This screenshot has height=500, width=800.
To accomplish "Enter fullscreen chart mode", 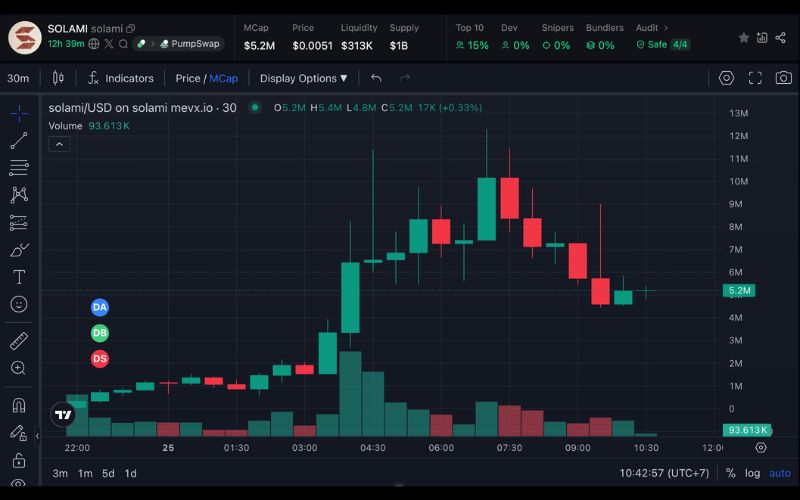I will coord(755,78).
